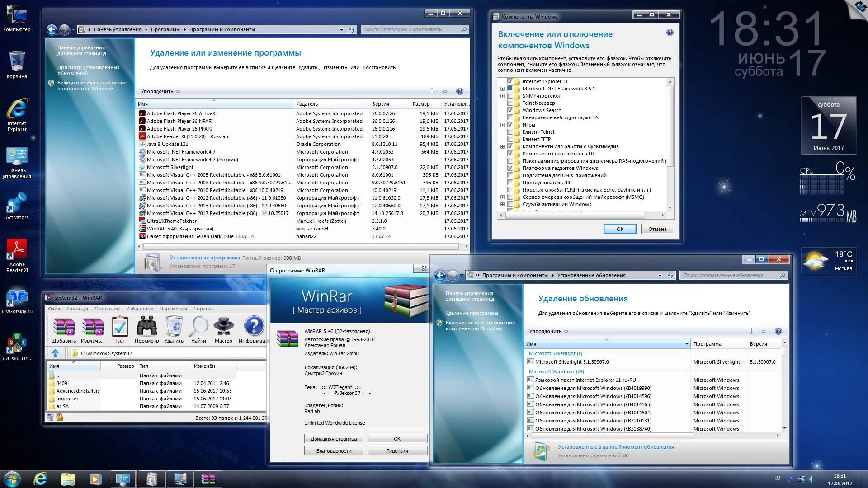The height and width of the screenshot is (488, 868).
Task: Uncheck Internet Explorer 11 component
Action: click(511, 81)
